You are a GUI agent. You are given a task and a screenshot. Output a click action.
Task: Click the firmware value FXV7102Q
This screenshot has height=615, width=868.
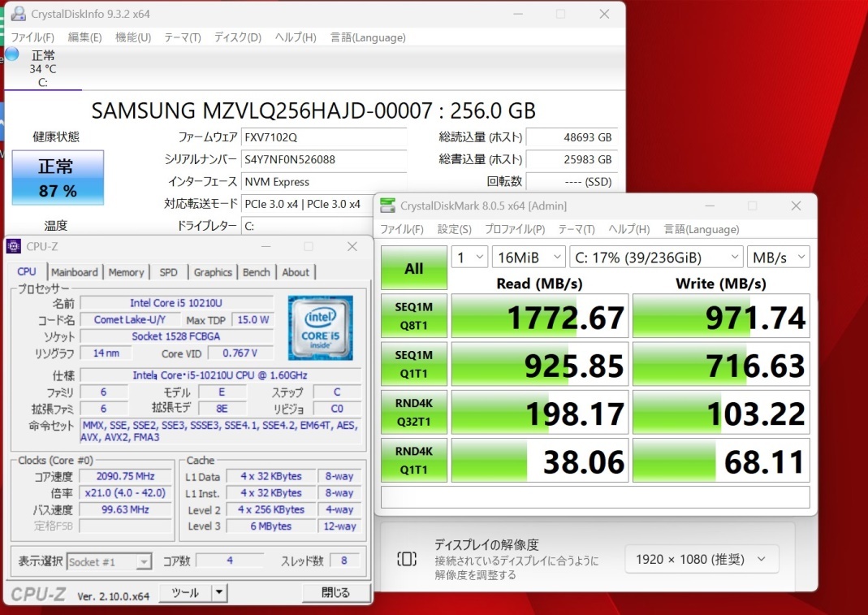tap(324, 136)
